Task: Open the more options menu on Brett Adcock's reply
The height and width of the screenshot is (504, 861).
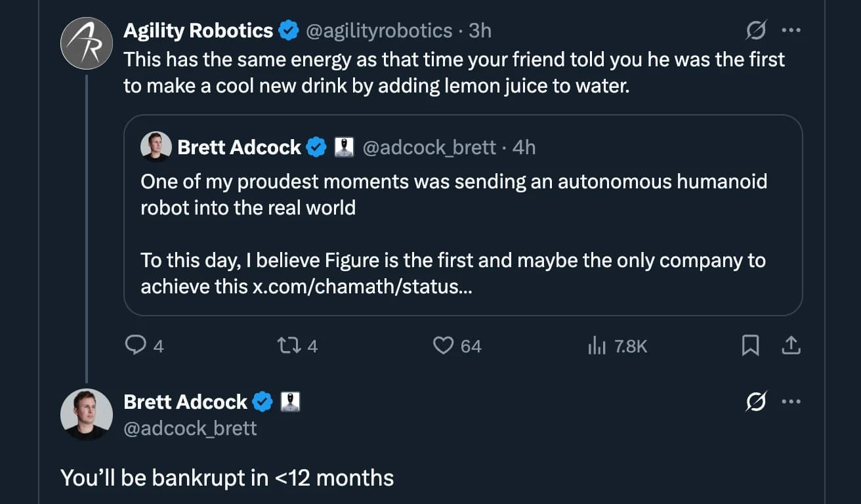Action: [x=791, y=402]
